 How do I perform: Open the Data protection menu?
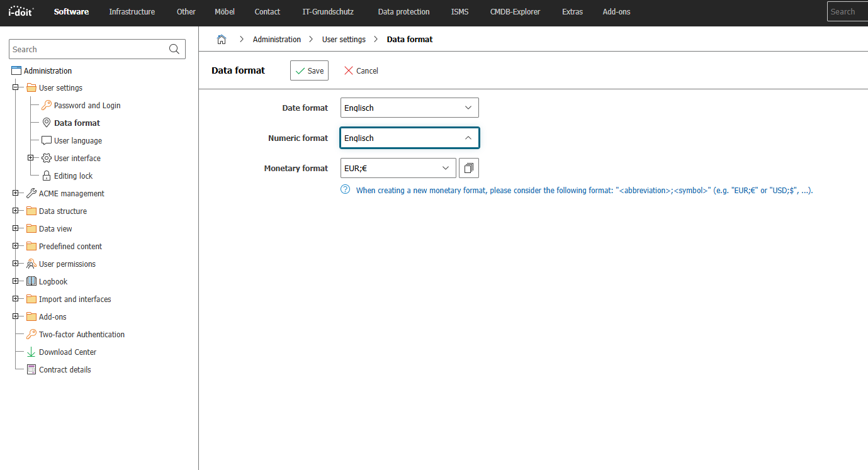pos(403,12)
